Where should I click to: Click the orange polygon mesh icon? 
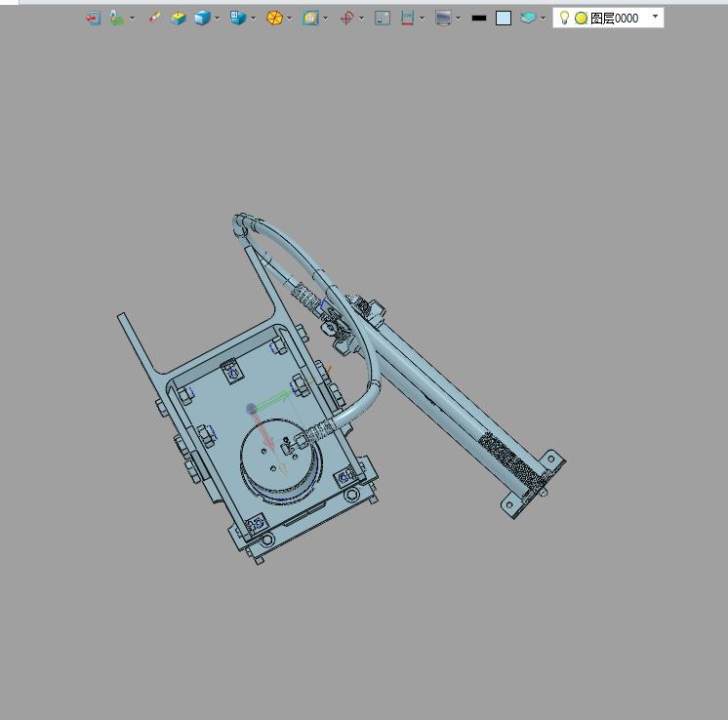click(x=274, y=19)
